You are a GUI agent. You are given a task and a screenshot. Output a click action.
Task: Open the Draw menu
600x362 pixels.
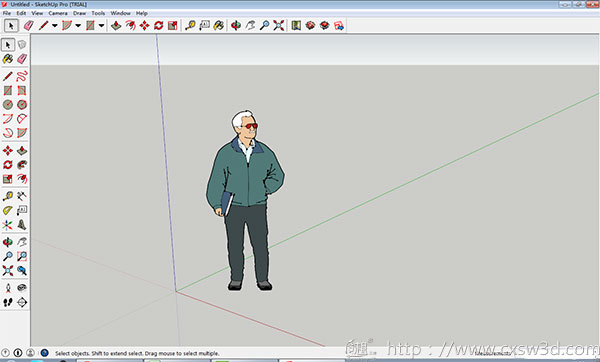(x=80, y=13)
